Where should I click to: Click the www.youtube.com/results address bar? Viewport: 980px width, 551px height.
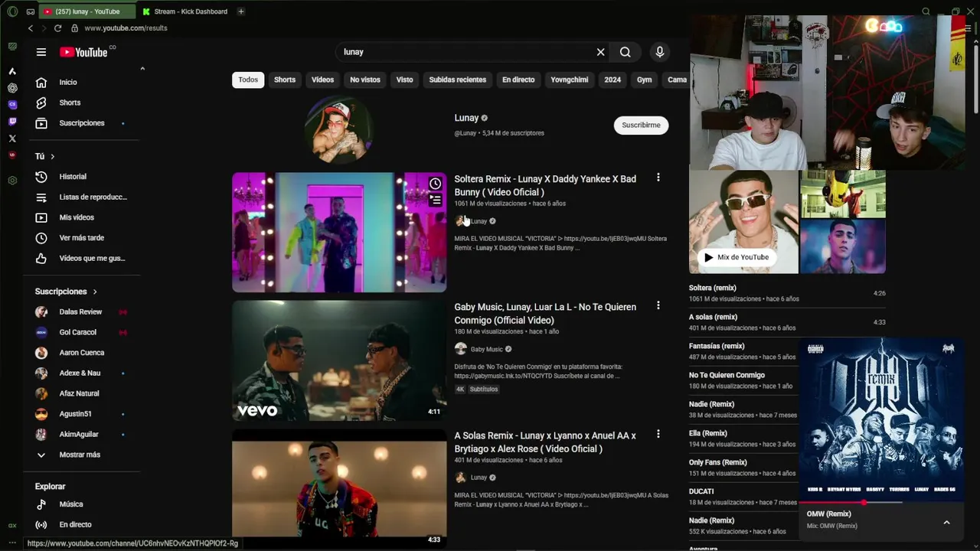click(x=126, y=28)
